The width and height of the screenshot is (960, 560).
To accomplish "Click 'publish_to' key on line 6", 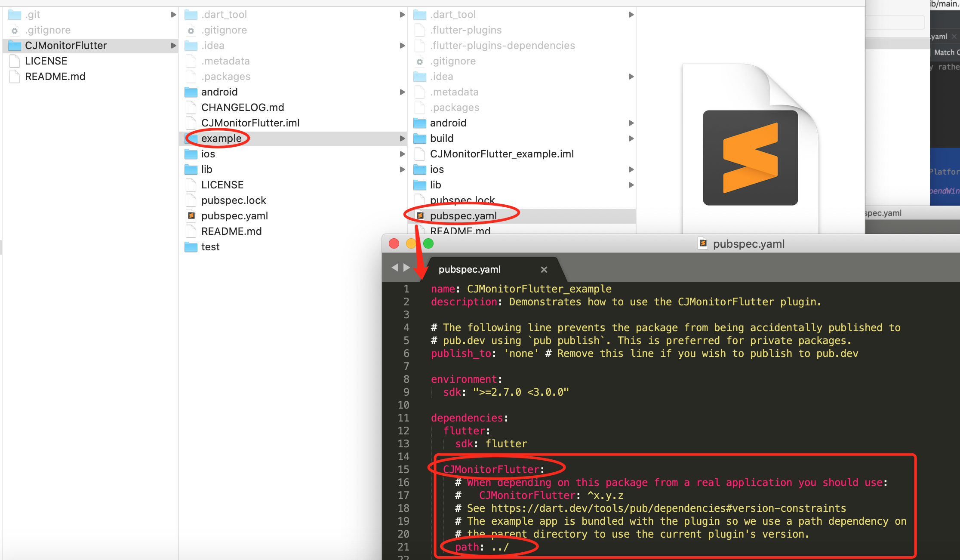I will tap(461, 354).
